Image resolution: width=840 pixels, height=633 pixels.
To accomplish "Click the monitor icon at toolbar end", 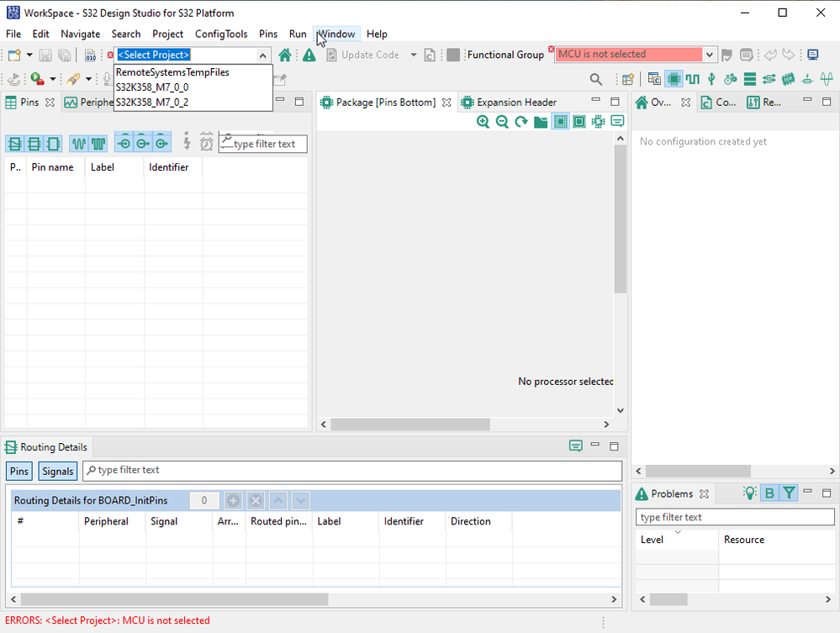I will (x=813, y=54).
